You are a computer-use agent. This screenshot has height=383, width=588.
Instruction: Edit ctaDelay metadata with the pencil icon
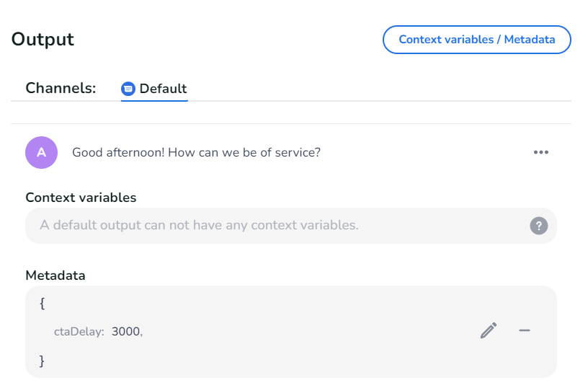pyautogui.click(x=489, y=331)
